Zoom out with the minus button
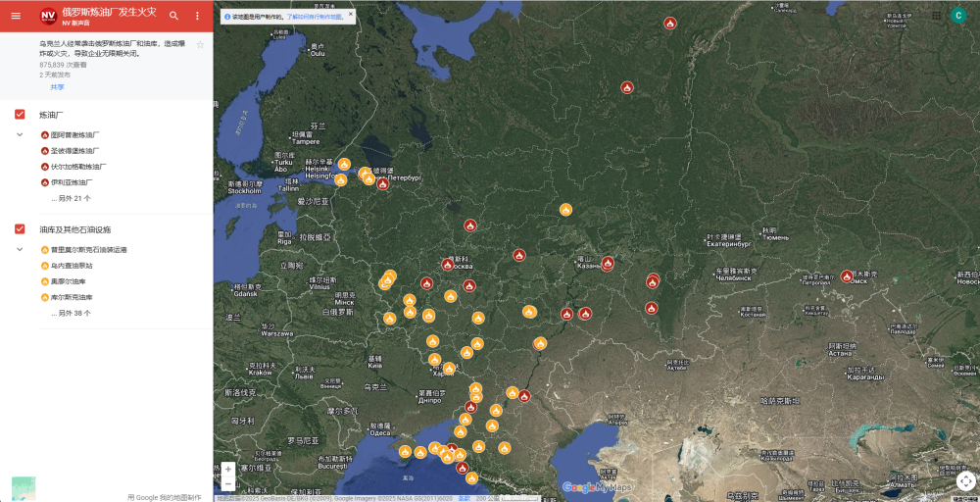 click(x=228, y=483)
